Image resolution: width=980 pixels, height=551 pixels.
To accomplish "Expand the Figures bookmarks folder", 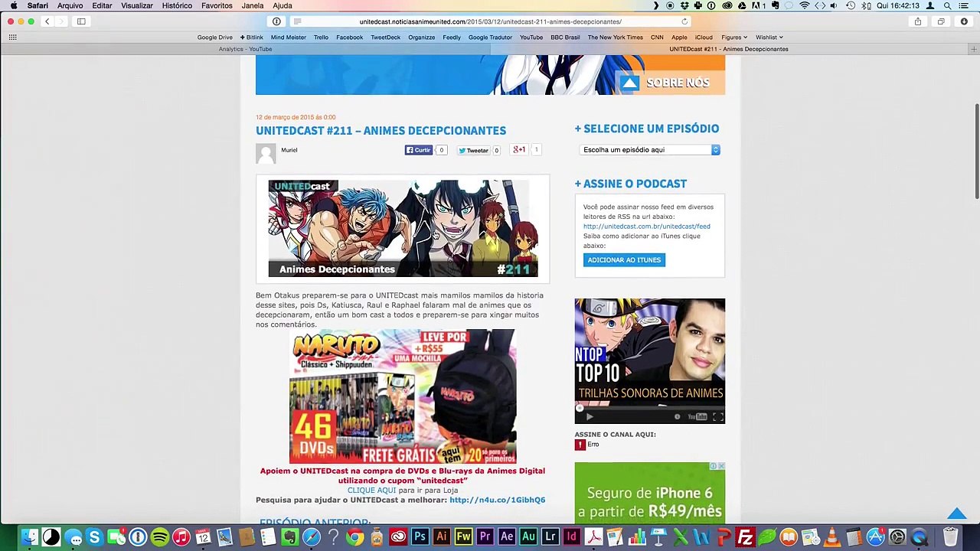I will (734, 37).
